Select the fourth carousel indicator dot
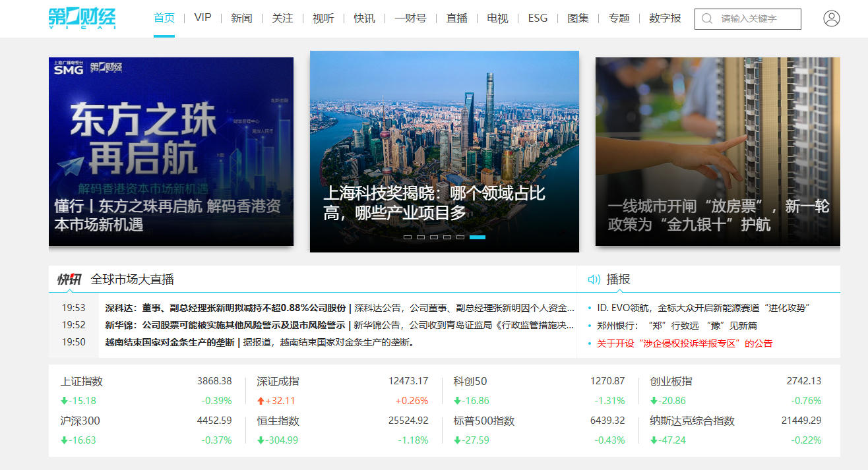The width and height of the screenshot is (868, 470). [x=447, y=237]
